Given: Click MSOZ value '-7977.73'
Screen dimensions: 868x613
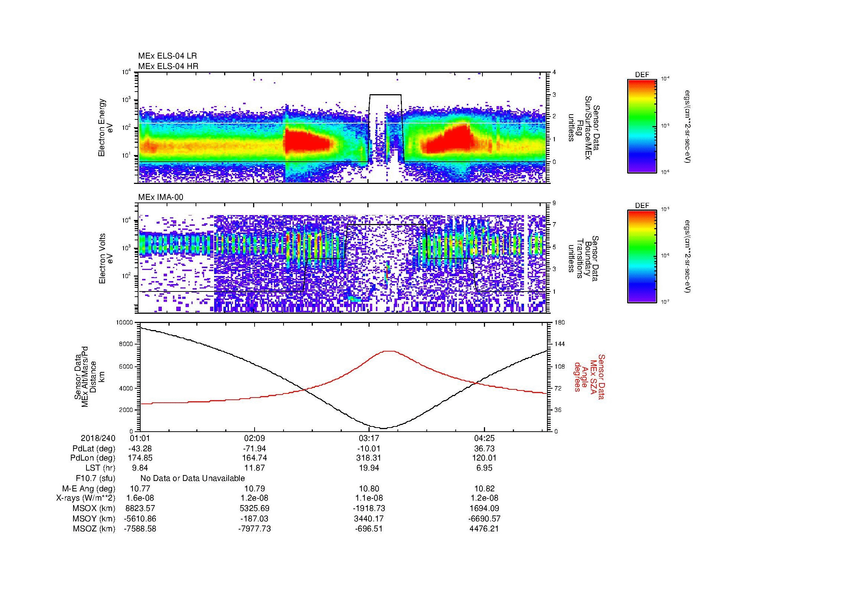Looking at the screenshot, I should [x=255, y=529].
